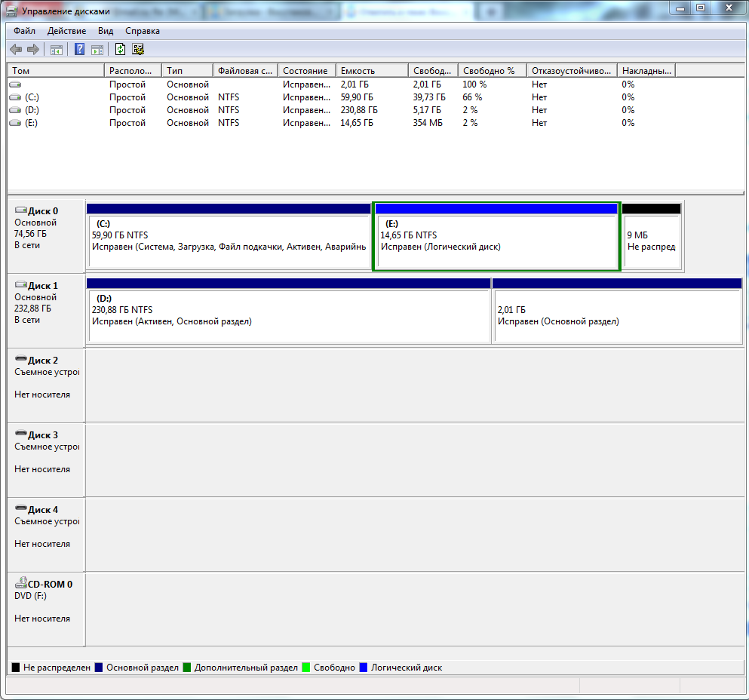The width and height of the screenshot is (749, 700).
Task: Toggle the action pane toolbar icon
Action: point(97,49)
